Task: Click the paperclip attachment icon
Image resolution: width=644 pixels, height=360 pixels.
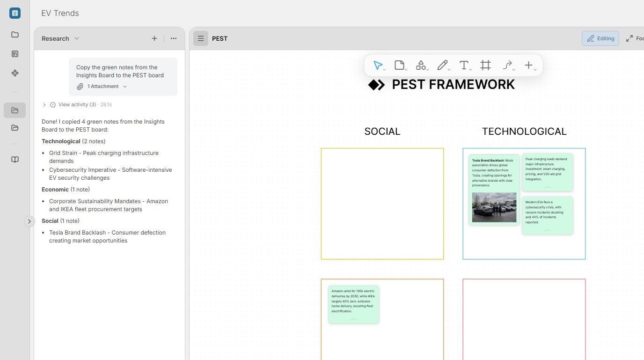Action: (x=80, y=87)
